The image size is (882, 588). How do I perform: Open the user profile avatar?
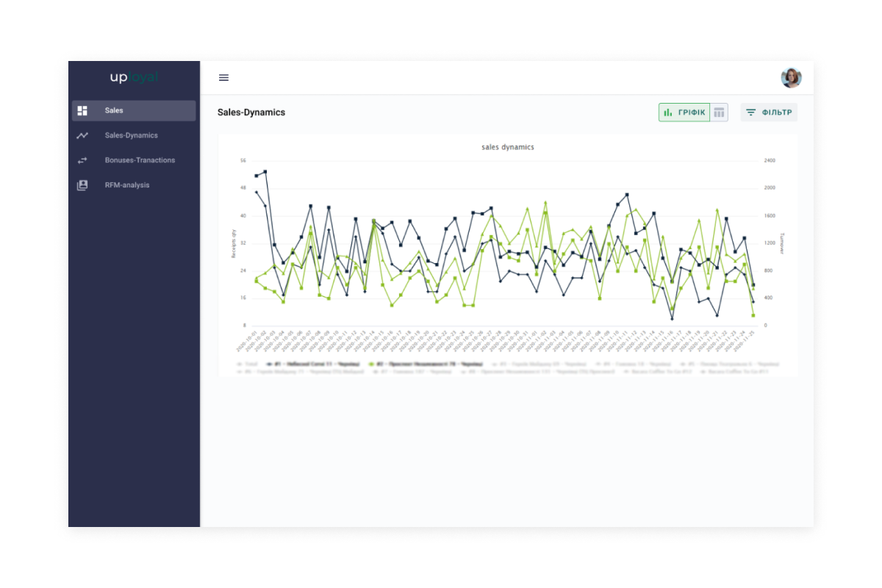(x=791, y=78)
